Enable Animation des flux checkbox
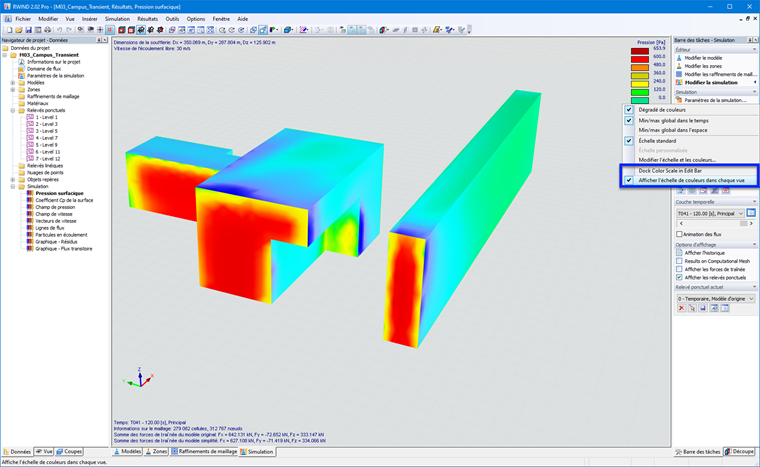 pos(679,234)
